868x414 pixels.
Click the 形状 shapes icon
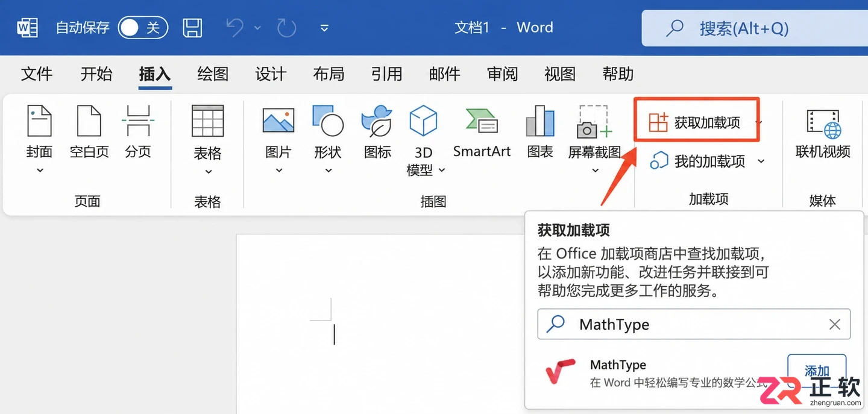[328, 121]
